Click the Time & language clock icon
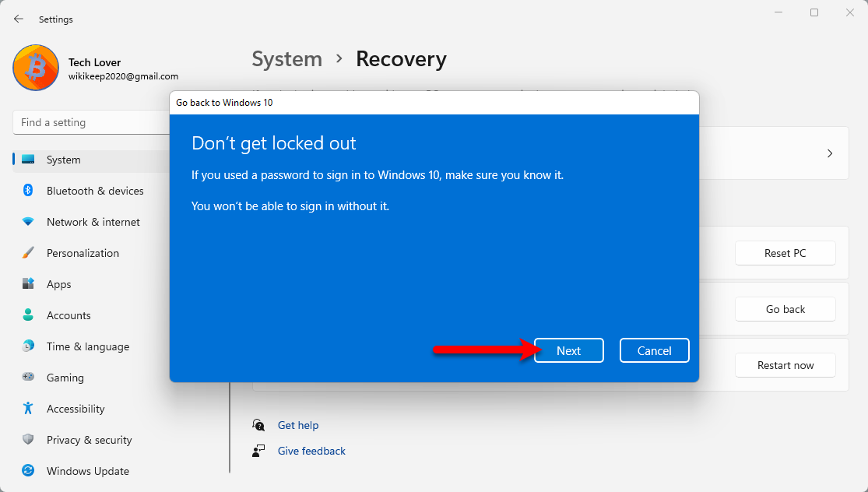 (28, 346)
